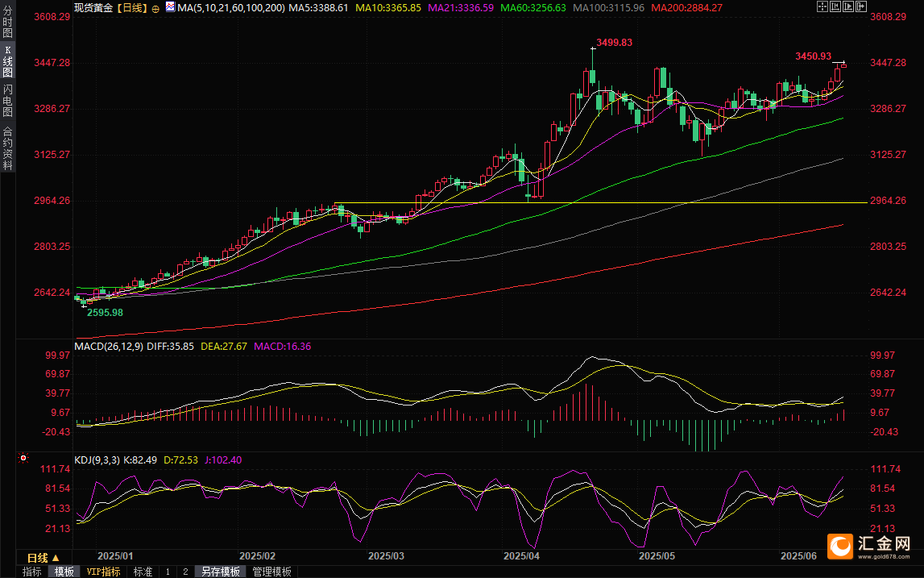Expand the 日线 period dropdown
Screen dimensions: 924x578
pyautogui.click(x=43, y=557)
